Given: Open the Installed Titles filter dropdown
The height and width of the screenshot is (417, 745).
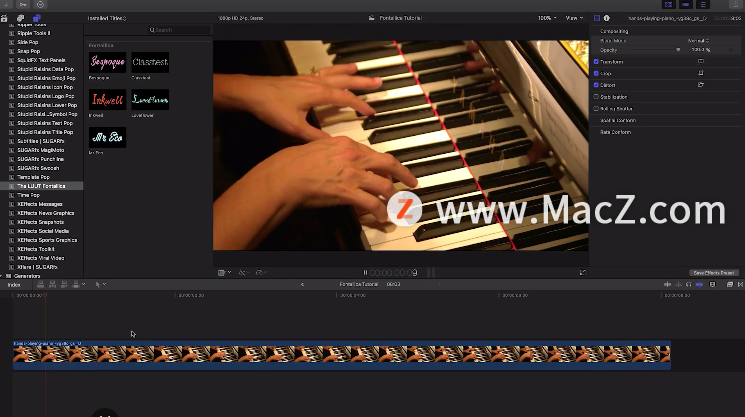Looking at the screenshot, I should point(107,18).
